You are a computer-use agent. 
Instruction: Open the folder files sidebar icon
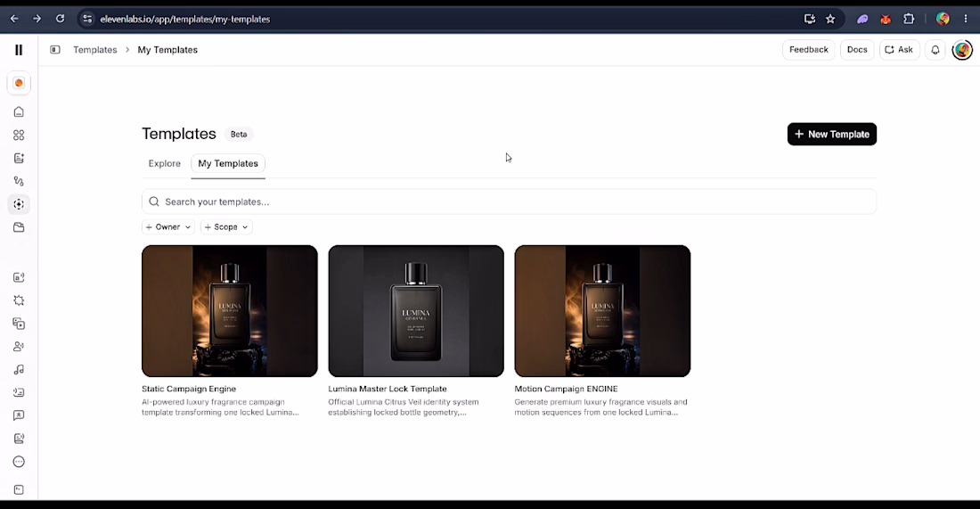tap(19, 227)
